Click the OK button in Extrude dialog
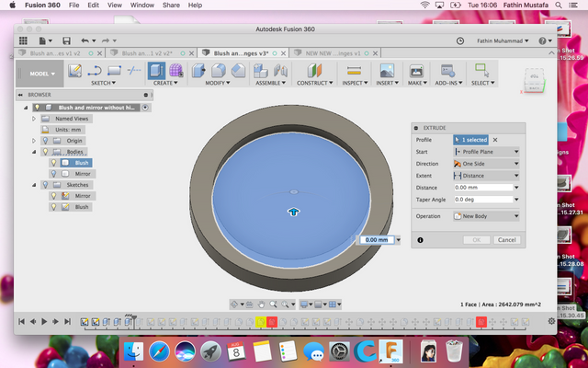The height and width of the screenshot is (368, 588). (477, 240)
